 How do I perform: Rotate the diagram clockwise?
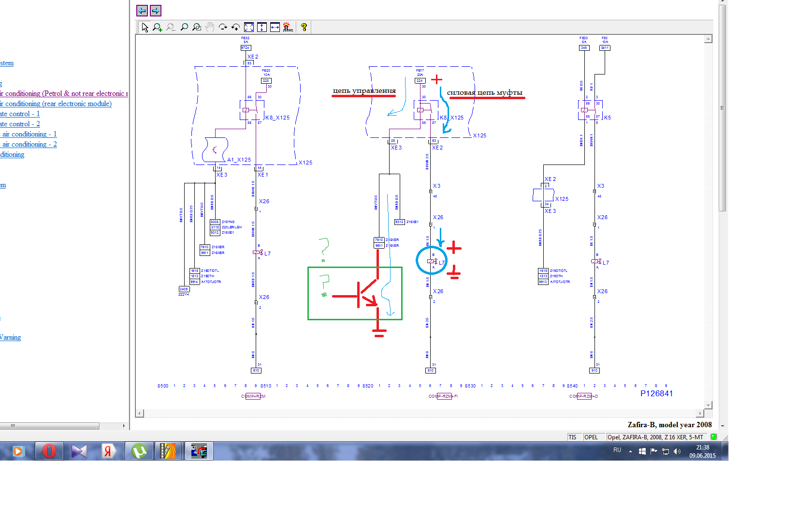(223, 28)
